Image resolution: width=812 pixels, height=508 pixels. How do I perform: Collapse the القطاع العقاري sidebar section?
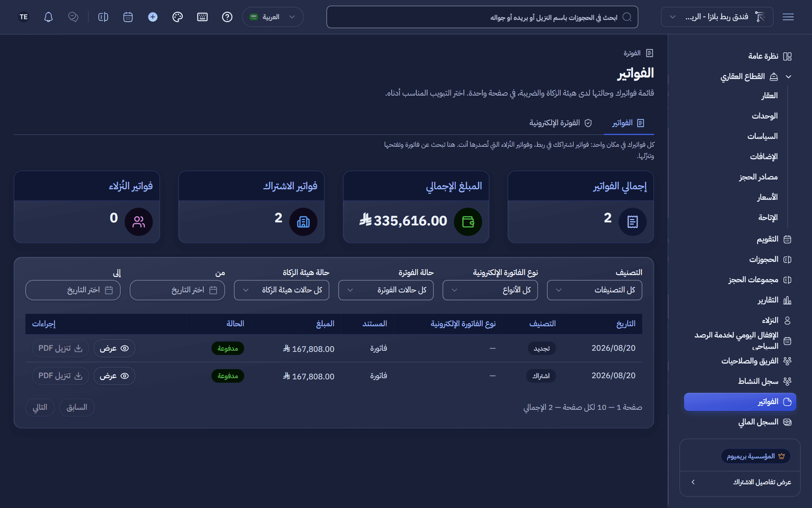click(x=756, y=76)
